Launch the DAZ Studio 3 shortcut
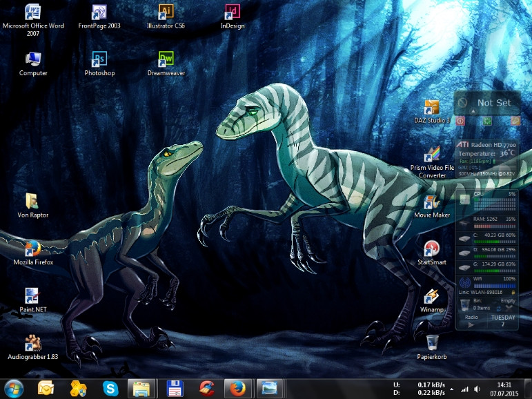This screenshot has width=532, height=399. pyautogui.click(x=432, y=111)
